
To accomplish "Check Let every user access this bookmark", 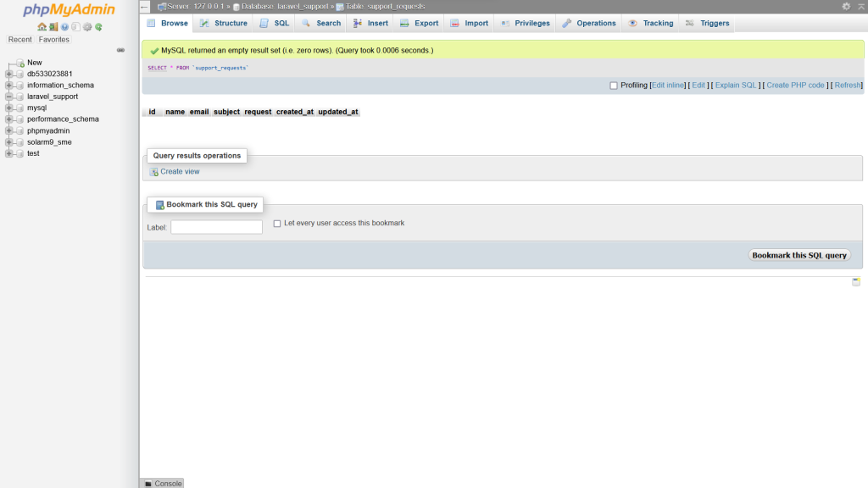I will (x=277, y=224).
